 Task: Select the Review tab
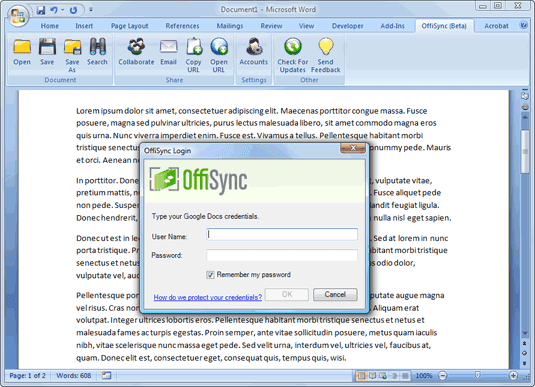271,26
